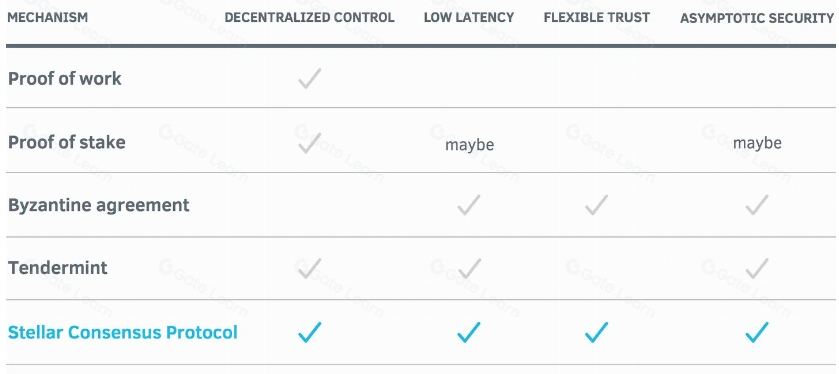This screenshot has height=374, width=839.
Task: Click Tendermint decentralized control checkmark
Action: [x=310, y=268]
